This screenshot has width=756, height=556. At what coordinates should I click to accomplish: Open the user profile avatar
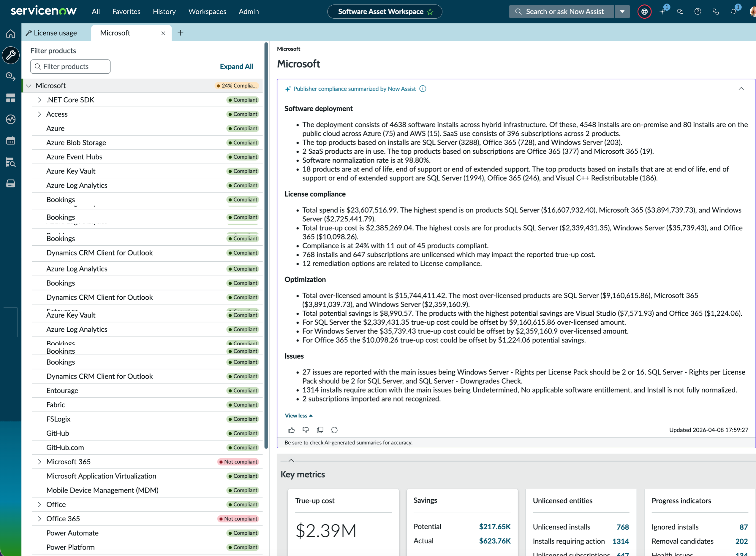coord(753,12)
